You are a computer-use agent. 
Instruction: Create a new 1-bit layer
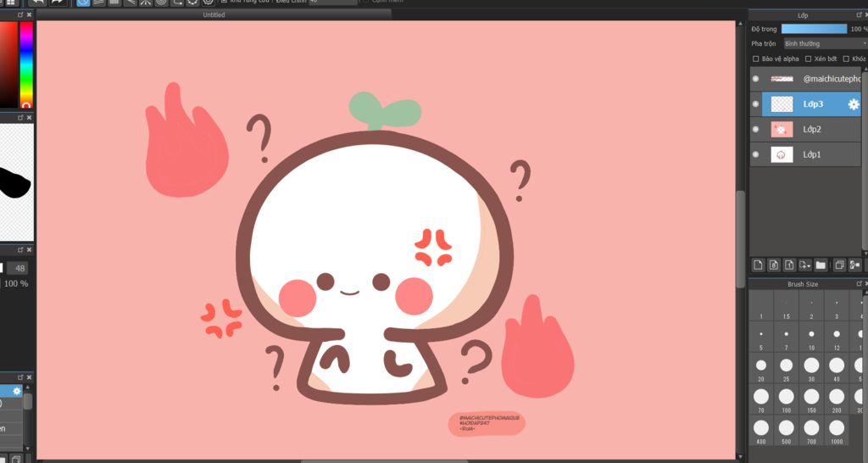[789, 265]
